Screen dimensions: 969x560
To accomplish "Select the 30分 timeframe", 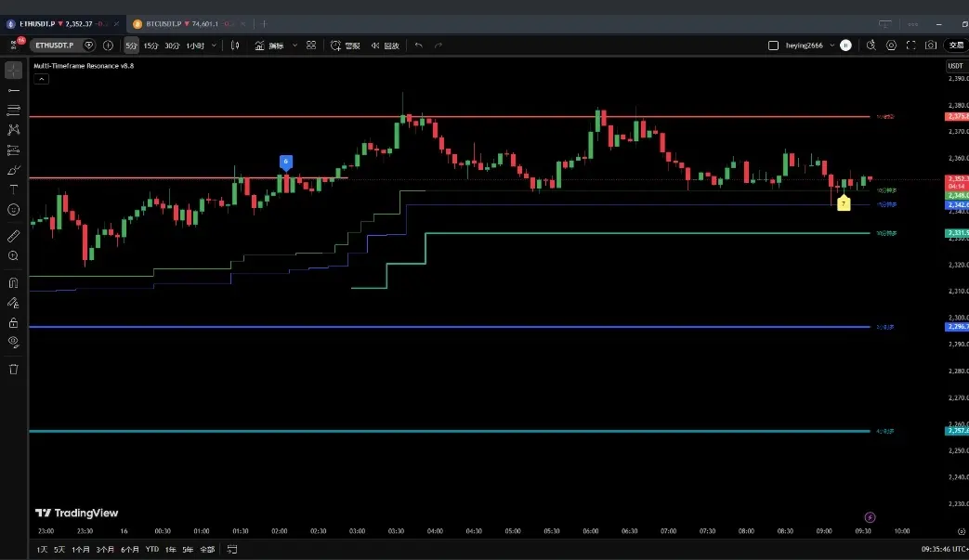I will coord(172,46).
